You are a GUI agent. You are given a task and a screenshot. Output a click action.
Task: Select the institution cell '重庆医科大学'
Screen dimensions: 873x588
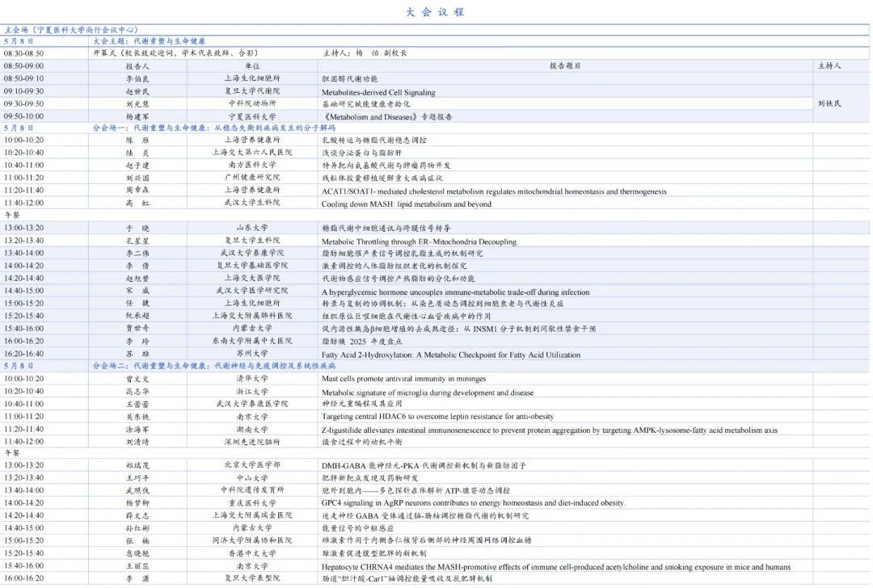(252, 503)
